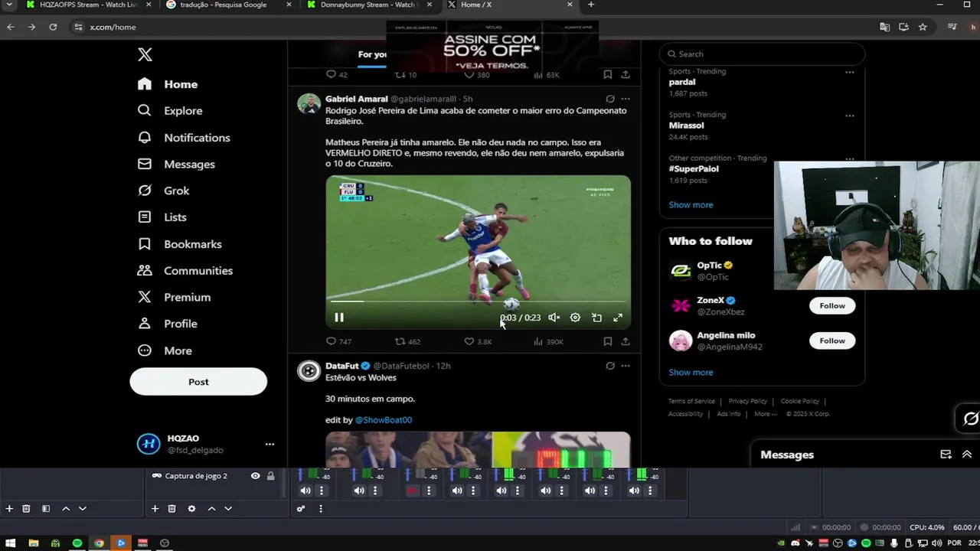Compose new message in Messages drawer

[x=946, y=455]
